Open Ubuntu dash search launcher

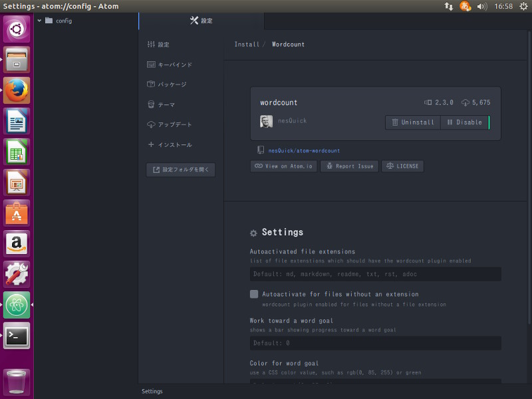point(17,29)
